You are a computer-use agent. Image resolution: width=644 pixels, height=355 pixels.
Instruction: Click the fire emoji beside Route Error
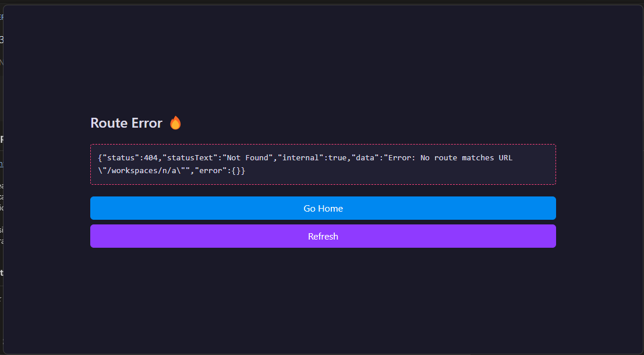(x=175, y=123)
